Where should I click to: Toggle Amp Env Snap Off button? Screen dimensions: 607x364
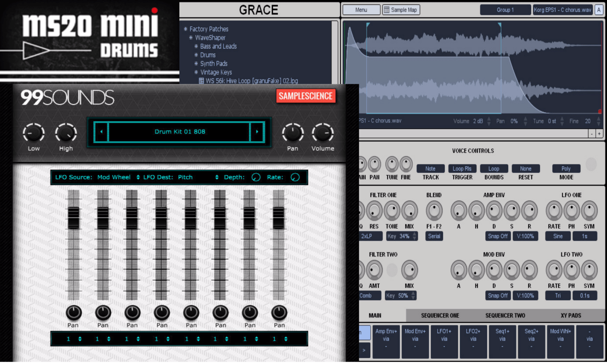tap(498, 236)
